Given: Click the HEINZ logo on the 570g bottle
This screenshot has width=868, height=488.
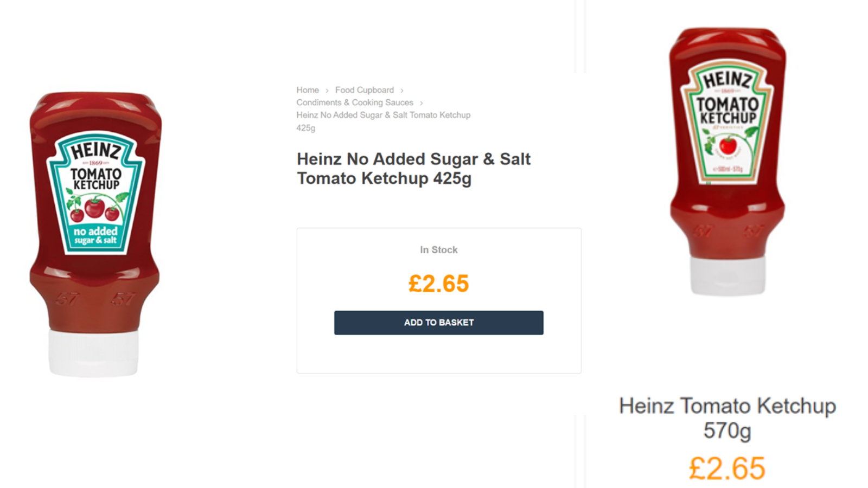Looking at the screenshot, I should (727, 80).
